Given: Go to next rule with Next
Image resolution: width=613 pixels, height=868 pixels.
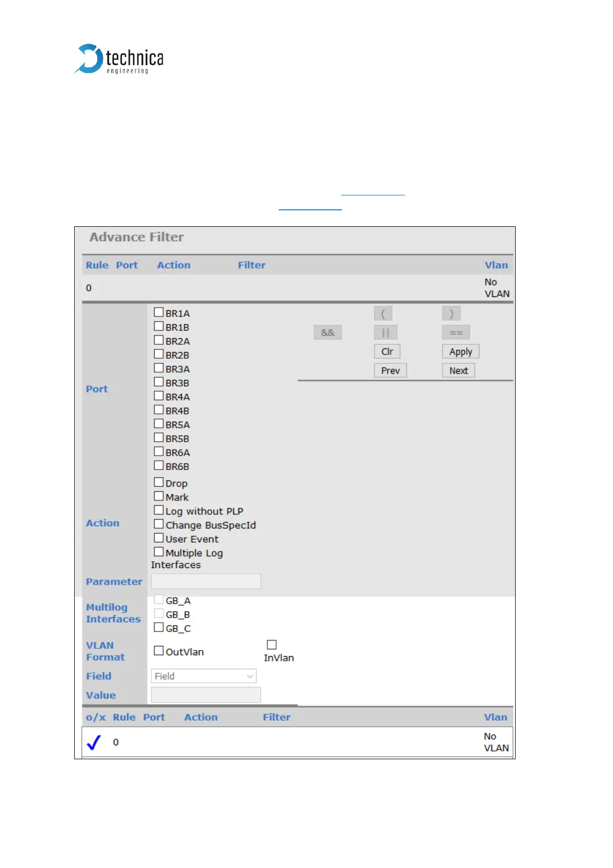Looking at the screenshot, I should point(458,371).
